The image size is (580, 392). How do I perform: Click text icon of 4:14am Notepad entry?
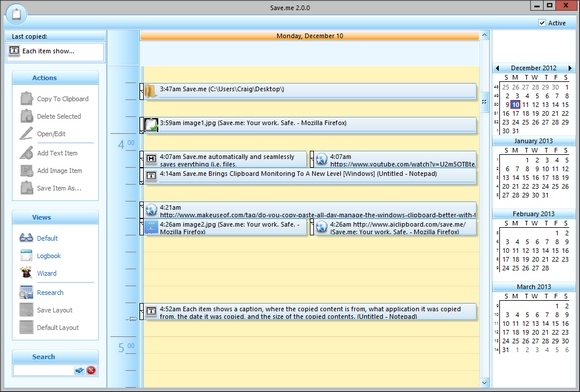click(151, 176)
